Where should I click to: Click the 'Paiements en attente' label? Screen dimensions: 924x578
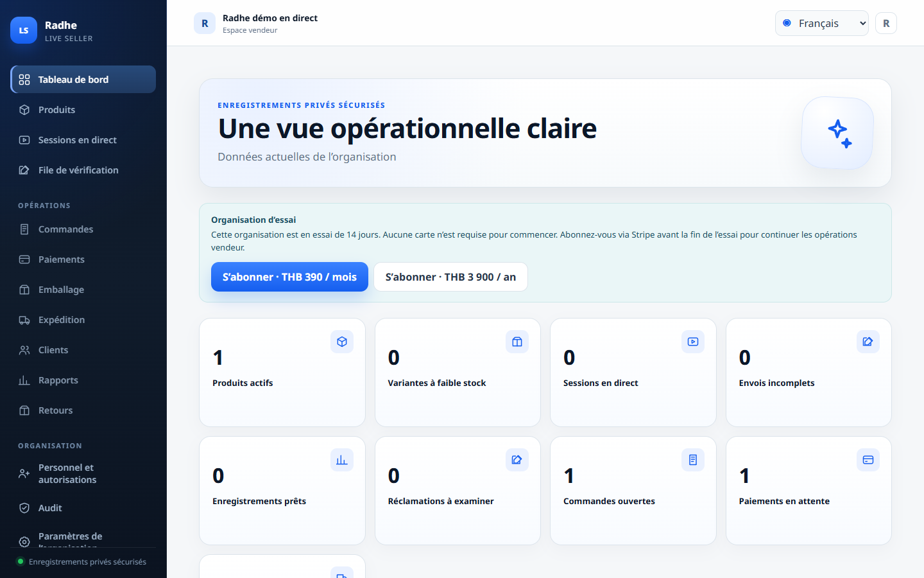(x=784, y=501)
